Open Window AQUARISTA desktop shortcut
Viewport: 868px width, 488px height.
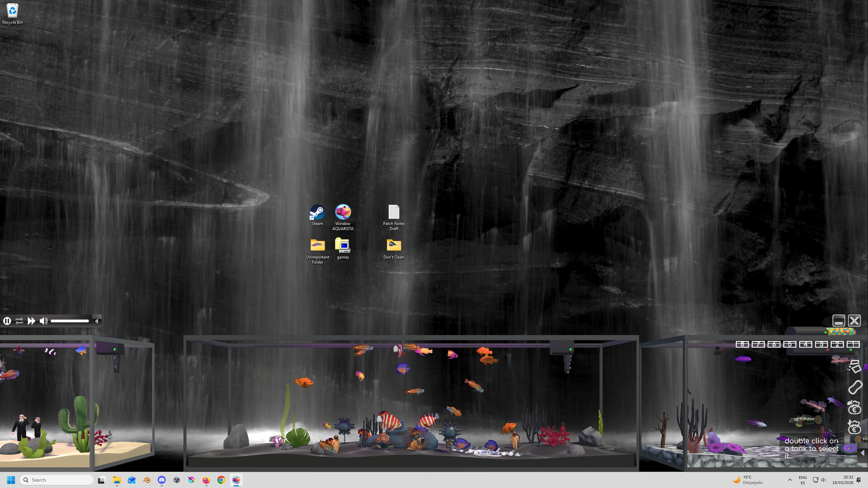coord(343,212)
